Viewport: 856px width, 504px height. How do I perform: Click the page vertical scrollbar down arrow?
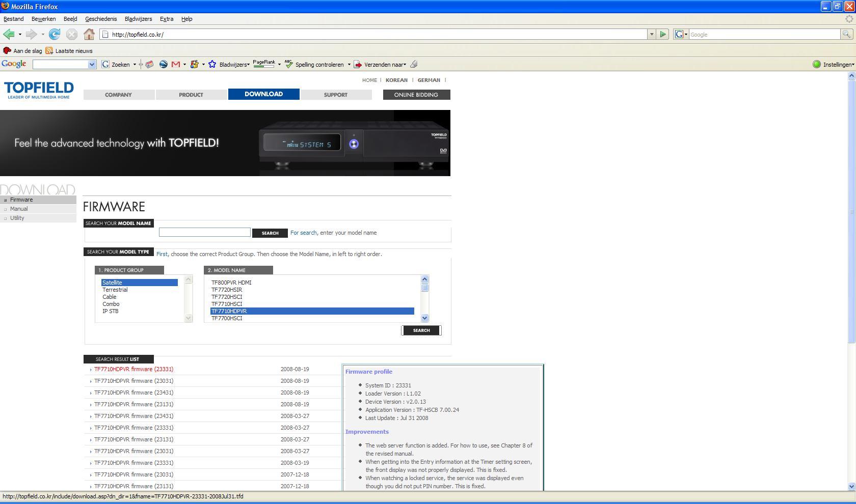(x=851, y=486)
